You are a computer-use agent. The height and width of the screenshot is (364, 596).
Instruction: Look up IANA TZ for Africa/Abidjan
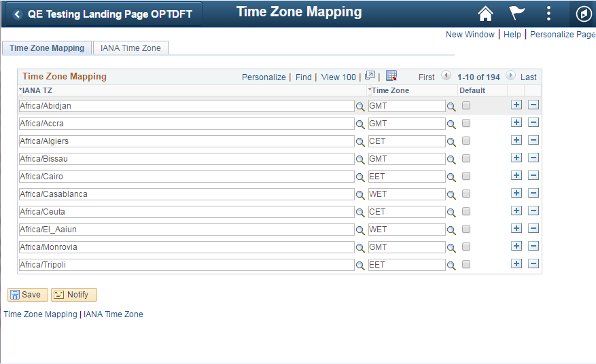pyautogui.click(x=360, y=107)
